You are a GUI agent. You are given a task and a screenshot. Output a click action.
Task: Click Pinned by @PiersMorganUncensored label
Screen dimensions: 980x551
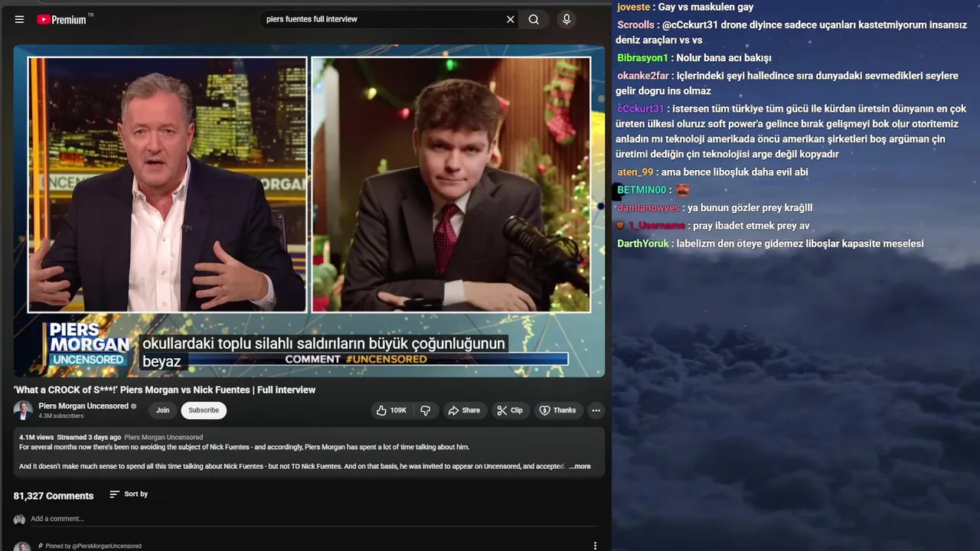[93, 546]
